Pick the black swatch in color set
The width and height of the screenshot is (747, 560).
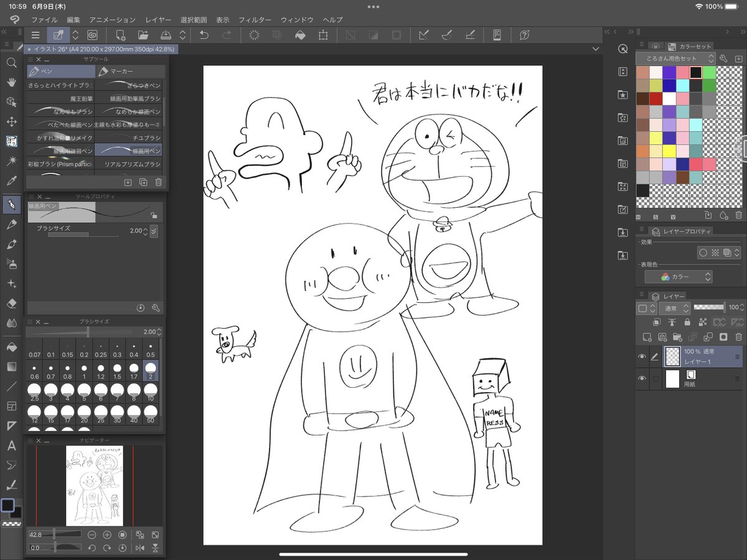click(x=696, y=72)
